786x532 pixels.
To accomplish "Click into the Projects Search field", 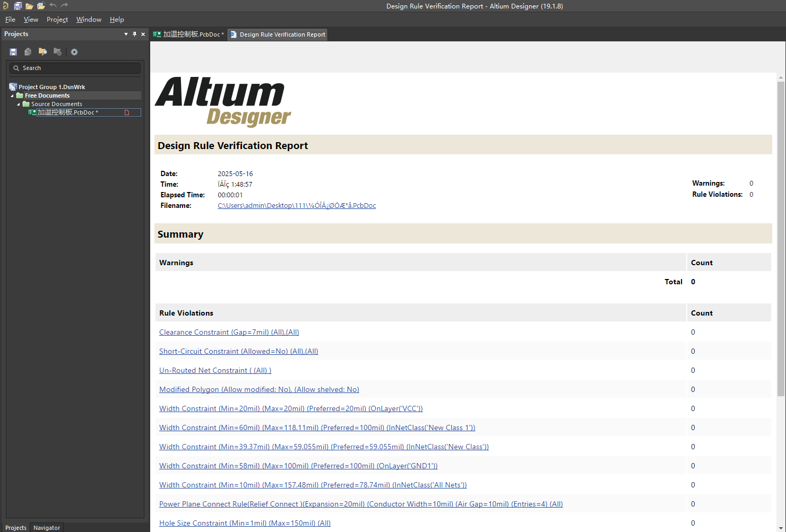I will coord(75,68).
